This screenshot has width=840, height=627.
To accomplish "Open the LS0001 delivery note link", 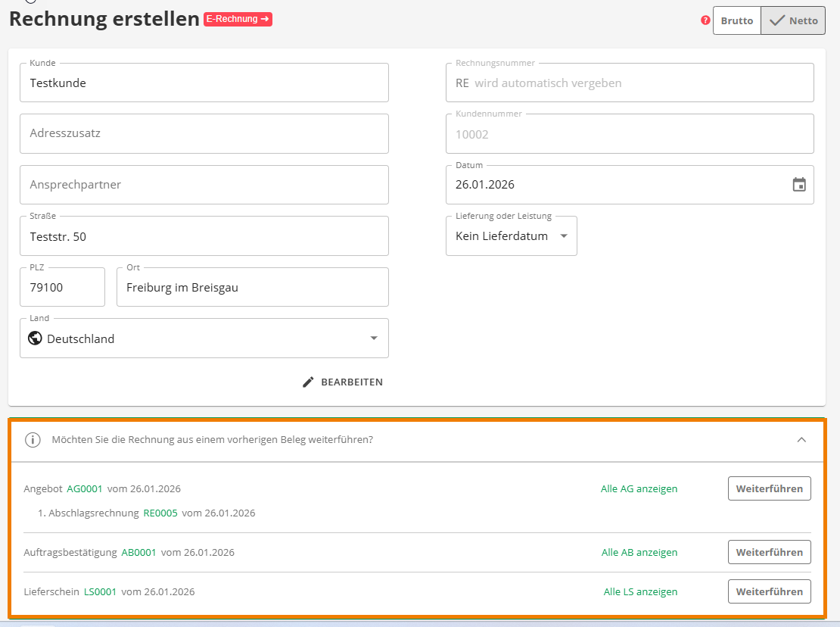I will (x=100, y=591).
